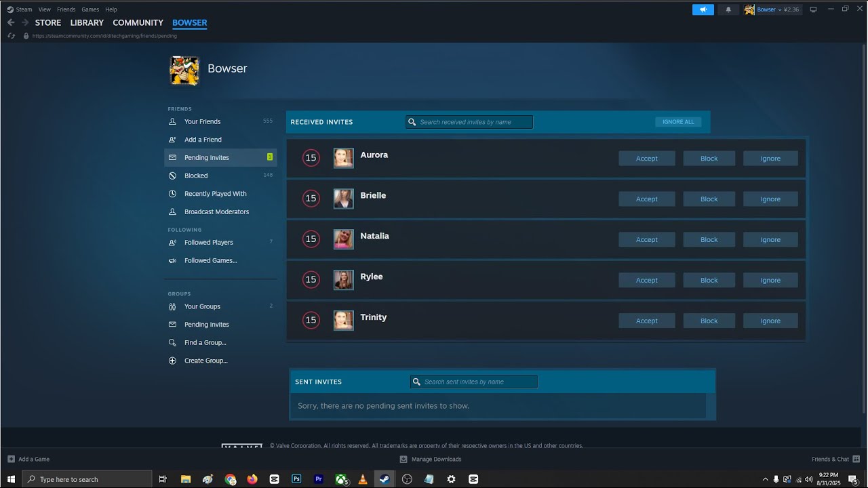Click Add a Game at bottom
The width and height of the screenshot is (868, 488).
[28, 459]
